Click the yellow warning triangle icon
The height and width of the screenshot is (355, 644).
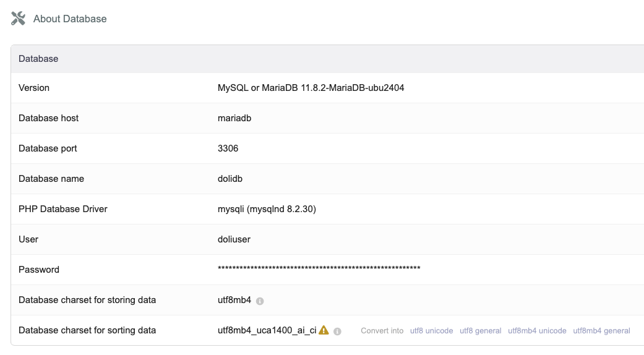tap(324, 330)
